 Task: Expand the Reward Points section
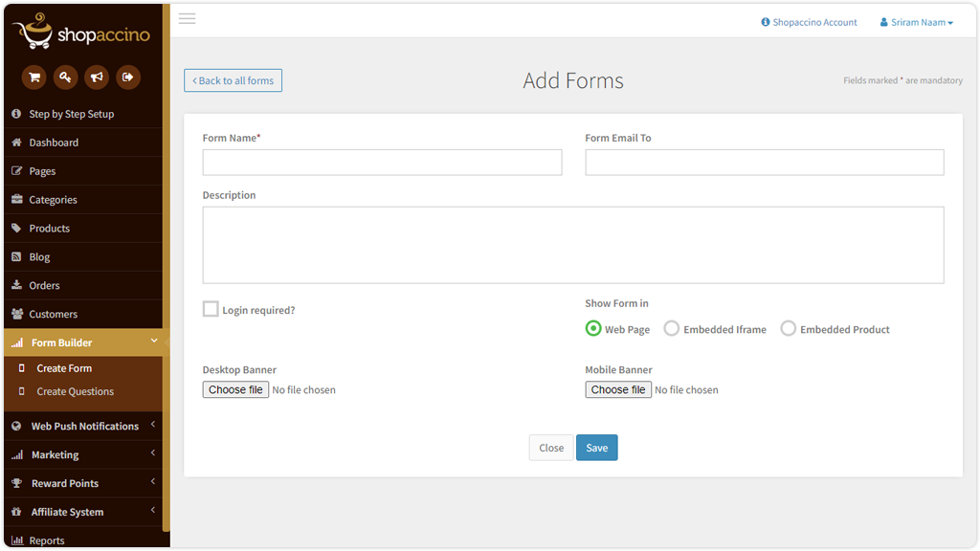(x=83, y=483)
